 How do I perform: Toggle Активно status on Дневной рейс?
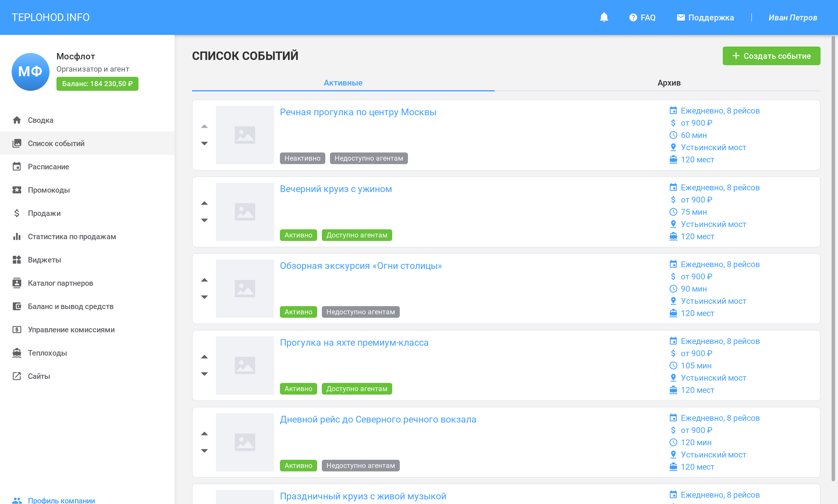[x=298, y=465]
